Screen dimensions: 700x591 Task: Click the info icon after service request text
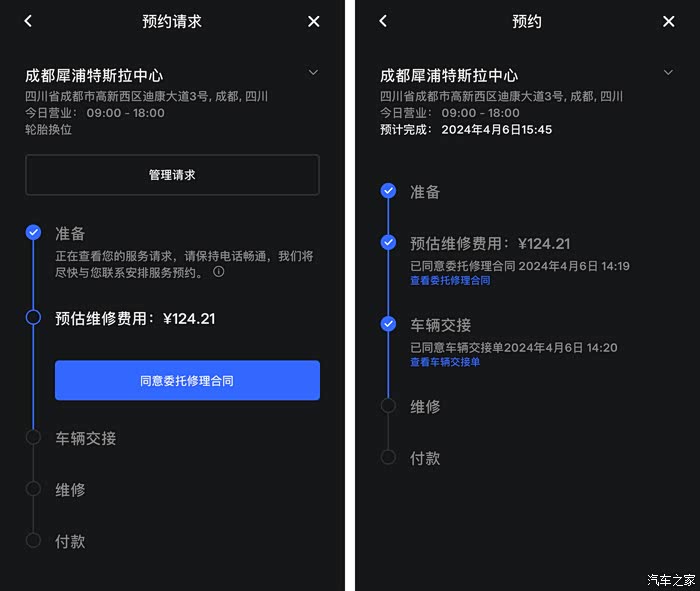coord(219,271)
